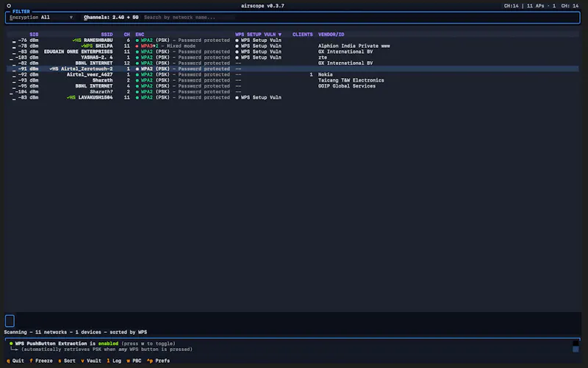Select the Sharath network at -93 dBm
The width and height of the screenshot is (588, 368).
coord(102,80)
